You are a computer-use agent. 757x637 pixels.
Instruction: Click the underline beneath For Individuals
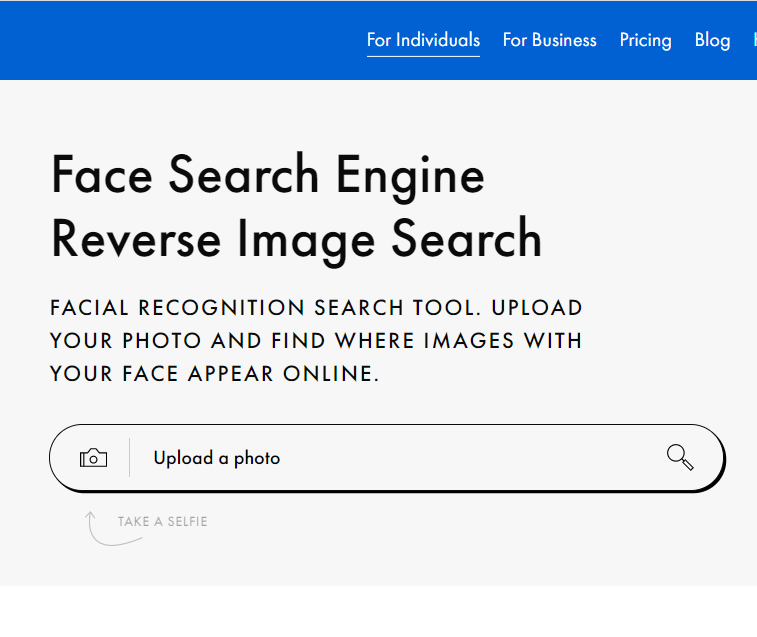point(423,56)
